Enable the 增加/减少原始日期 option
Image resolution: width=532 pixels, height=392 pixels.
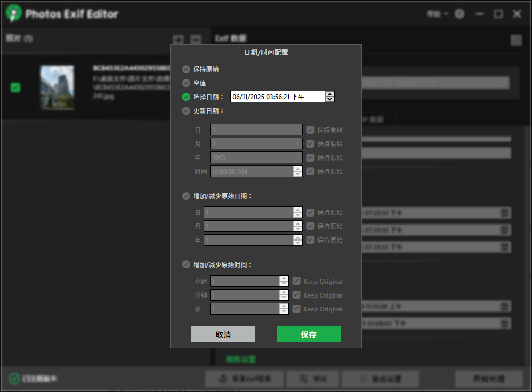[x=186, y=196]
